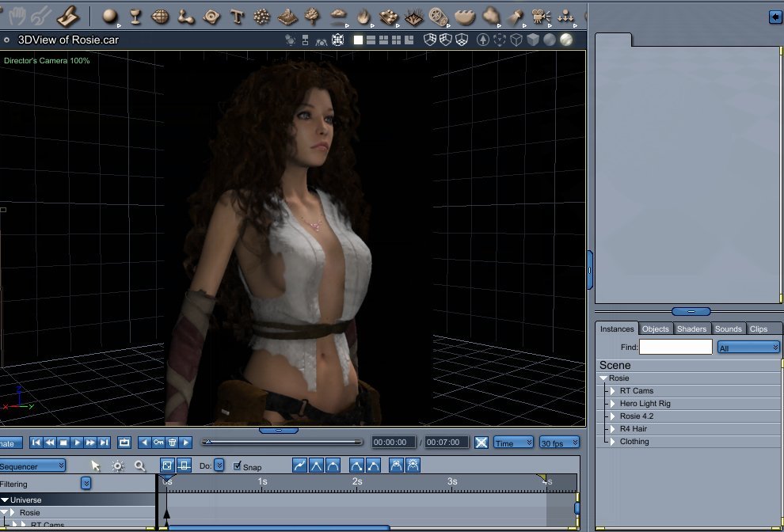Select the spotlight tool

[515, 17]
